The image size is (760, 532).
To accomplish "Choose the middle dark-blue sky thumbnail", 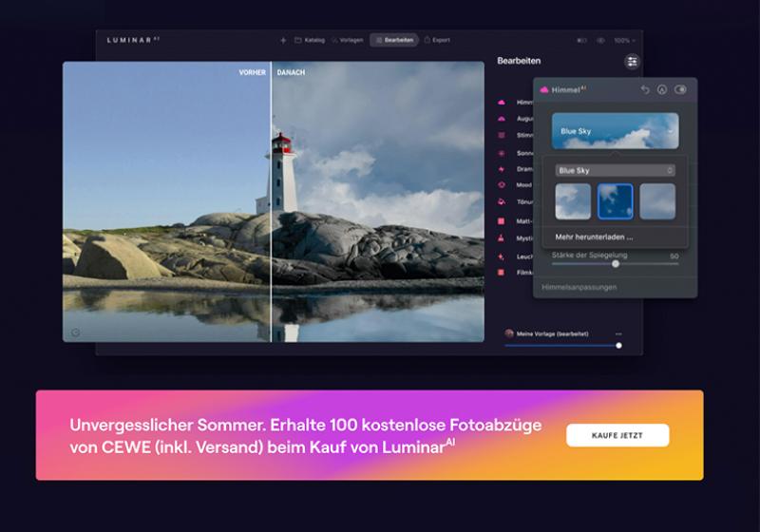I will (615, 201).
